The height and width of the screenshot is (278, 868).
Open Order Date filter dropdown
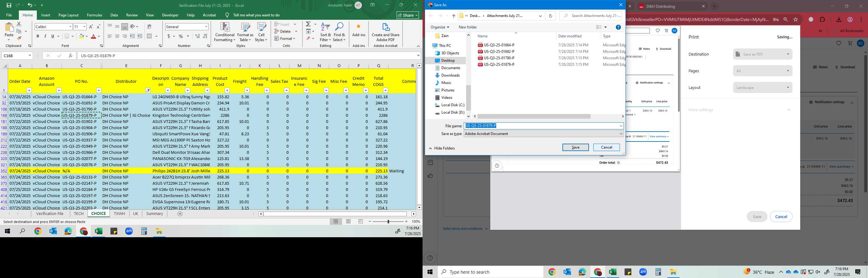pyautogui.click(x=29, y=90)
